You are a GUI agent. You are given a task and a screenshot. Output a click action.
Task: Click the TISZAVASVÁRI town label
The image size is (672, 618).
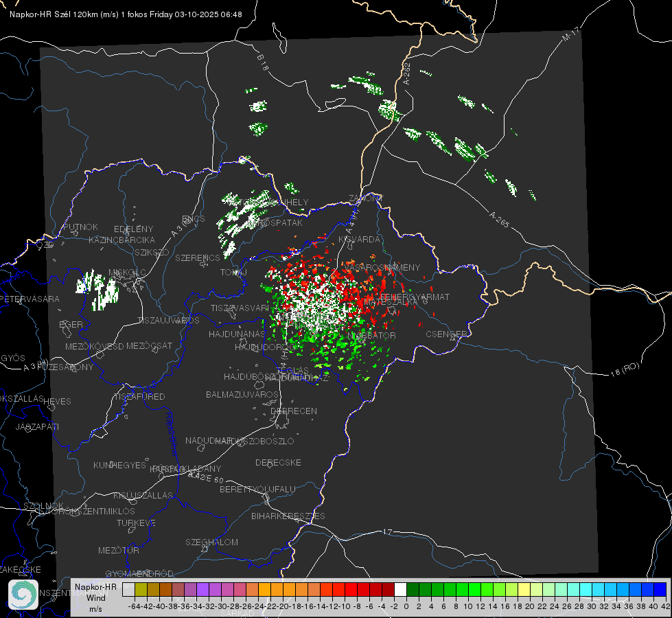(x=240, y=308)
